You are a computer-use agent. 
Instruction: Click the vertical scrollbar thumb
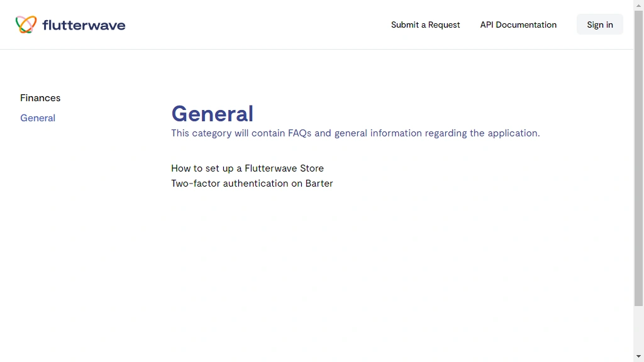click(639, 158)
